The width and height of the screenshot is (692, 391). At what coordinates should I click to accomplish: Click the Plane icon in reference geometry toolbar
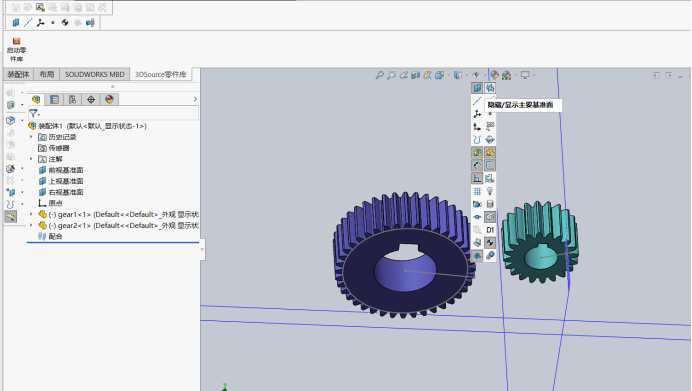pyautogui.click(x=16, y=23)
